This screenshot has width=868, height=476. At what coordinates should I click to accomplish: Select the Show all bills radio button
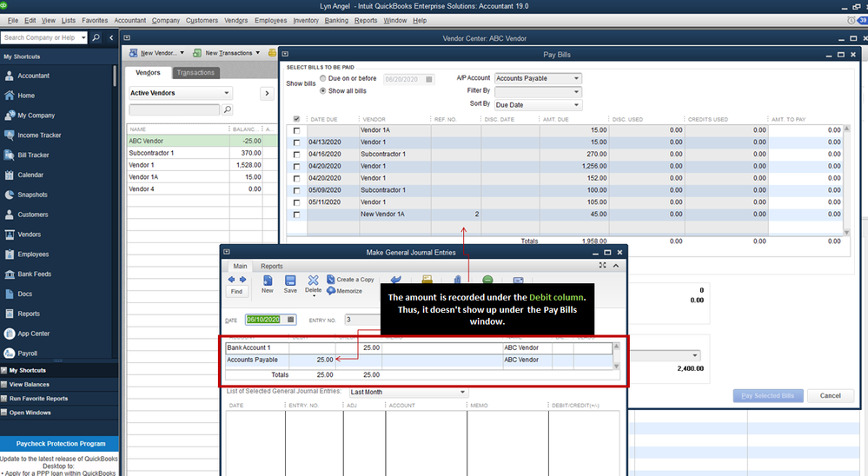click(322, 91)
